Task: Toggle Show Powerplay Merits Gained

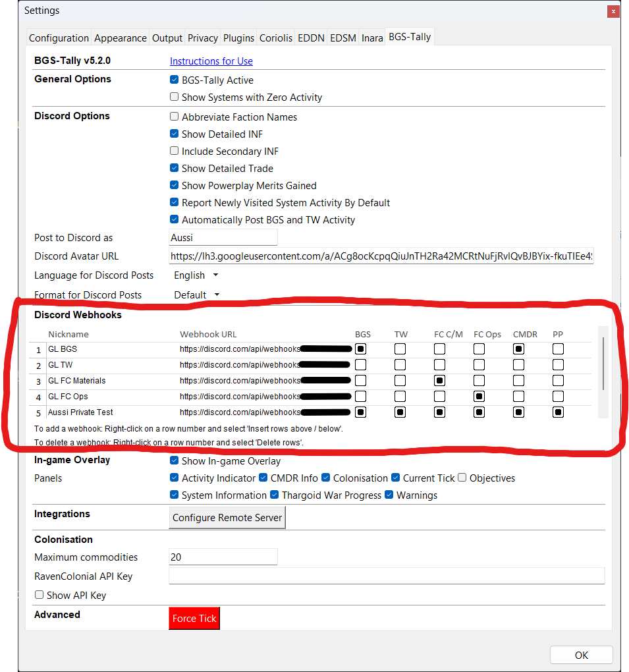Action: pyautogui.click(x=174, y=185)
